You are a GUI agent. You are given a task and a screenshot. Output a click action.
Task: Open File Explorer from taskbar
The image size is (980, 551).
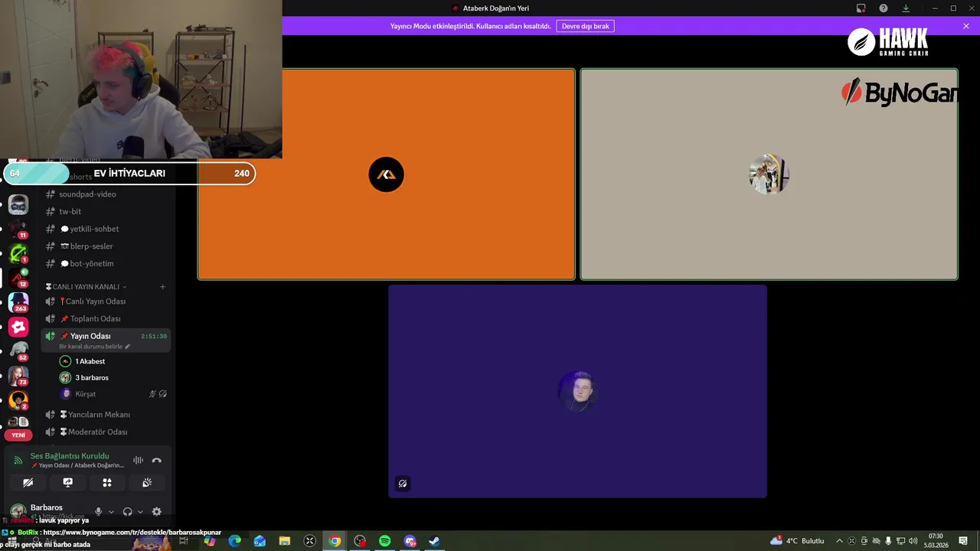point(285,541)
